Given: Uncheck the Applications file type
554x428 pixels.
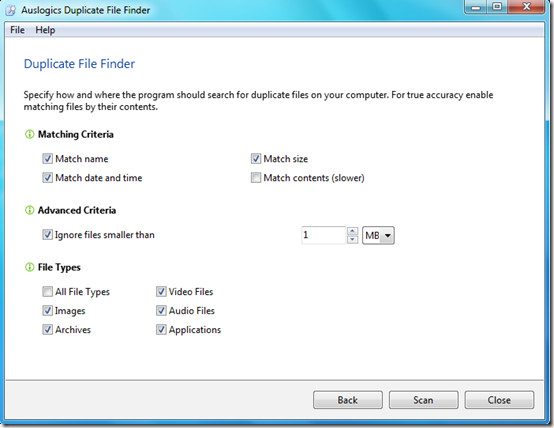Looking at the screenshot, I should tap(161, 329).
